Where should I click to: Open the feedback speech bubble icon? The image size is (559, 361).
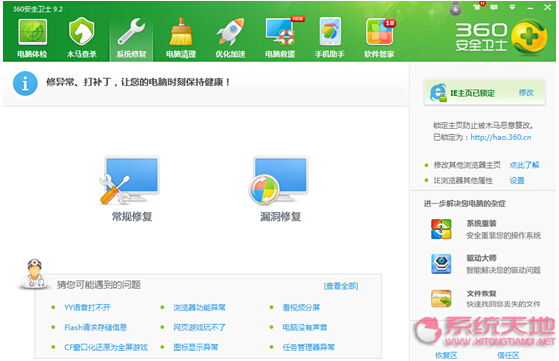click(494, 7)
